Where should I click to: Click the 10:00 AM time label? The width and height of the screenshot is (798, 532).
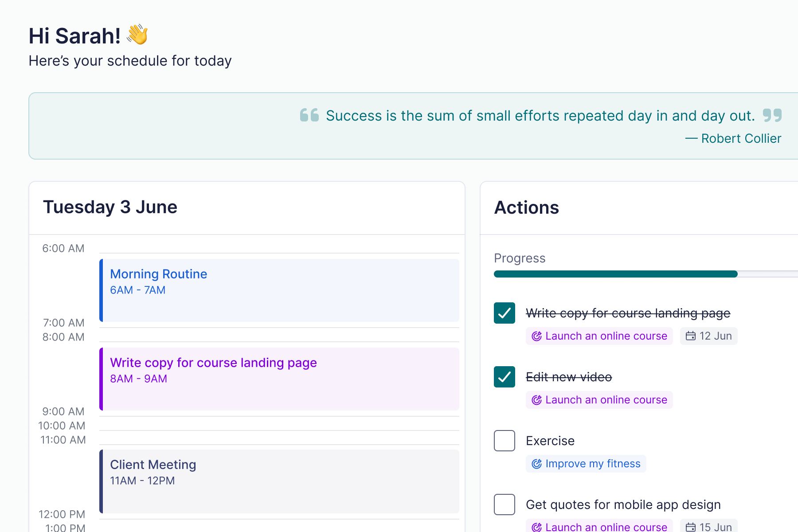(62, 426)
